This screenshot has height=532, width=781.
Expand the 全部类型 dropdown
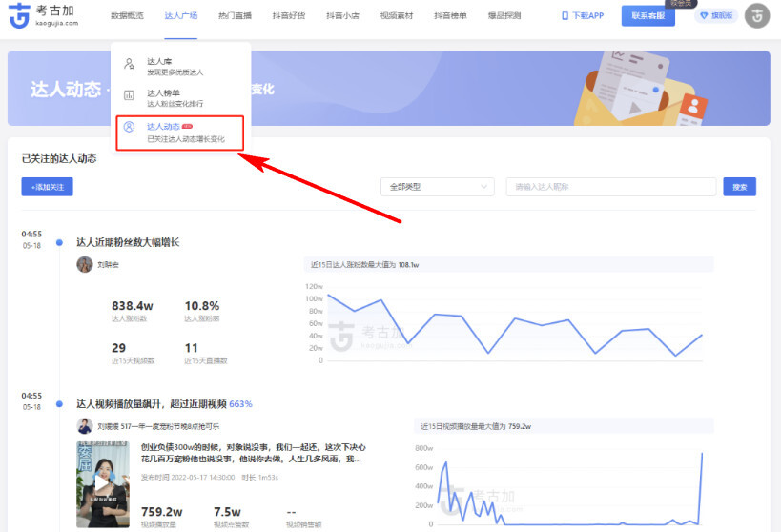tap(437, 187)
